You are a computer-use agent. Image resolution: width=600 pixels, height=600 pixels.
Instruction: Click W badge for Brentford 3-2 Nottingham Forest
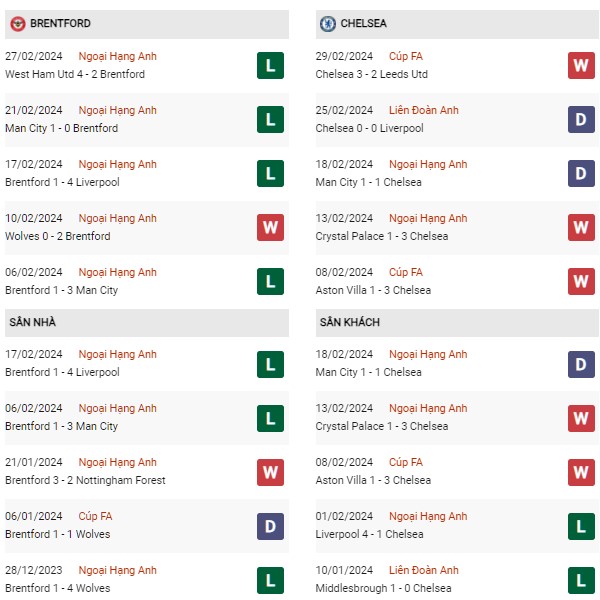[x=270, y=472]
